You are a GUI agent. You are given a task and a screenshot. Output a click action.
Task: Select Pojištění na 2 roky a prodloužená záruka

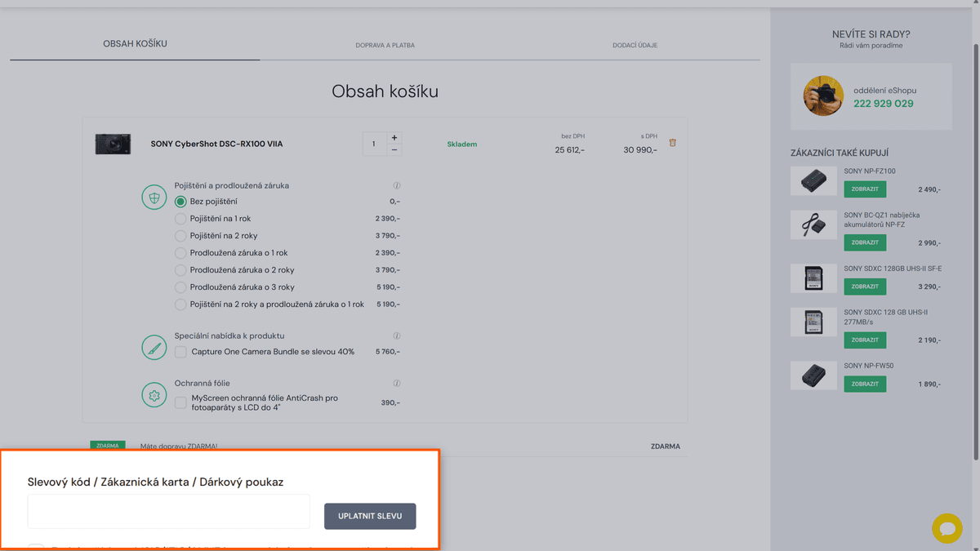(180, 304)
